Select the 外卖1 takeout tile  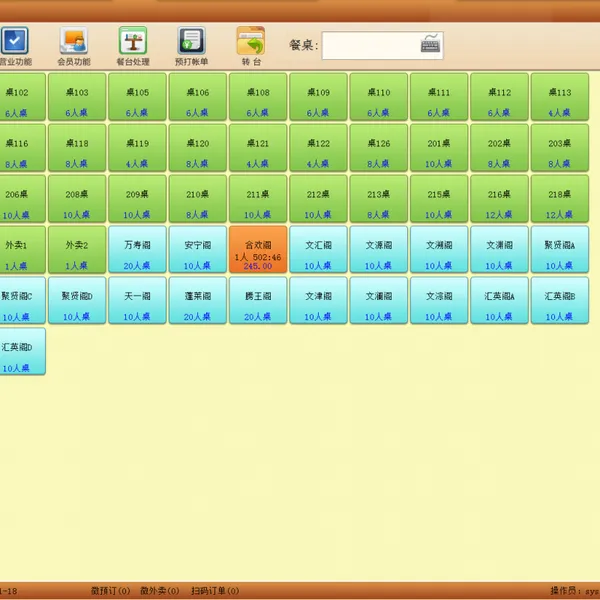click(x=23, y=249)
